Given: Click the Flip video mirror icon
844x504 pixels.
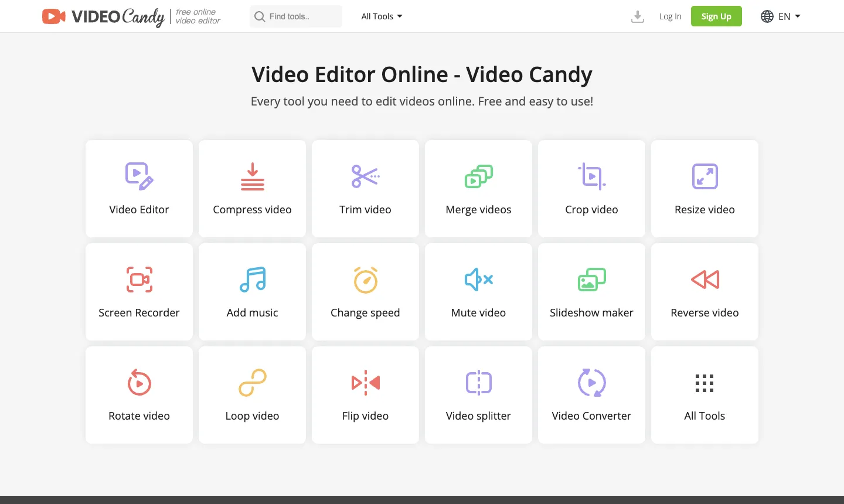Looking at the screenshot, I should [366, 383].
